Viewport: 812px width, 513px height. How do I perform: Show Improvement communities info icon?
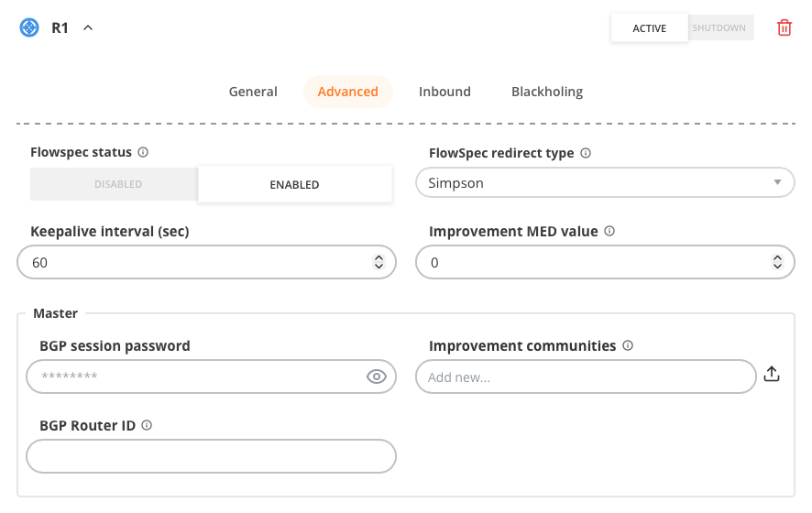point(628,345)
